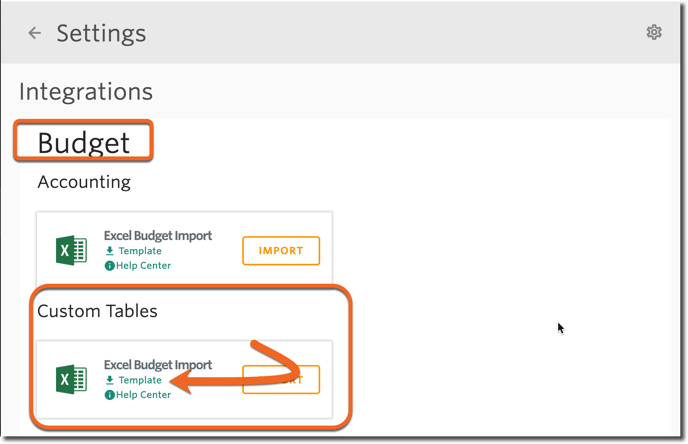Click the Custom Tables Template download icon

click(x=110, y=380)
